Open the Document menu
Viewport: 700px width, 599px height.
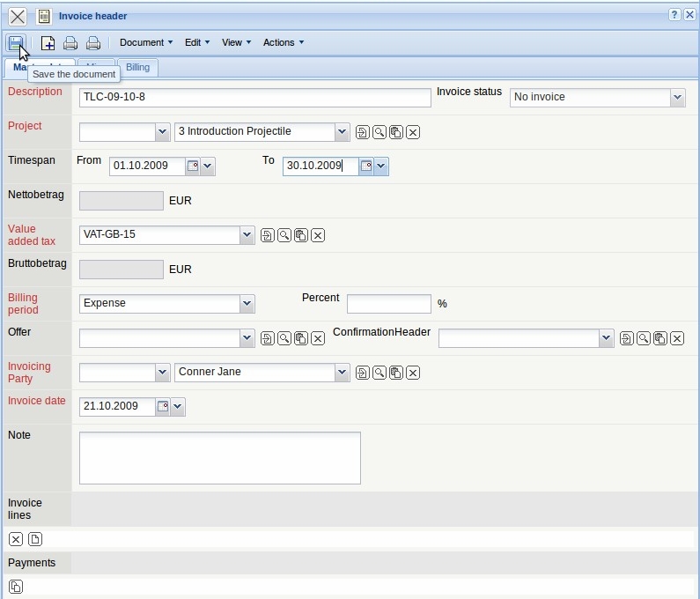point(146,42)
